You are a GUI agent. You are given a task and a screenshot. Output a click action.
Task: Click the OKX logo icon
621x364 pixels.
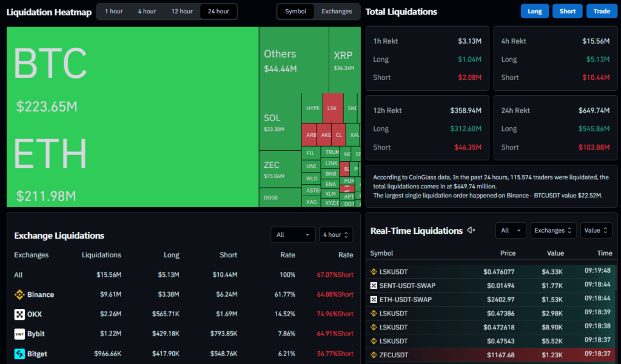pos(19,314)
